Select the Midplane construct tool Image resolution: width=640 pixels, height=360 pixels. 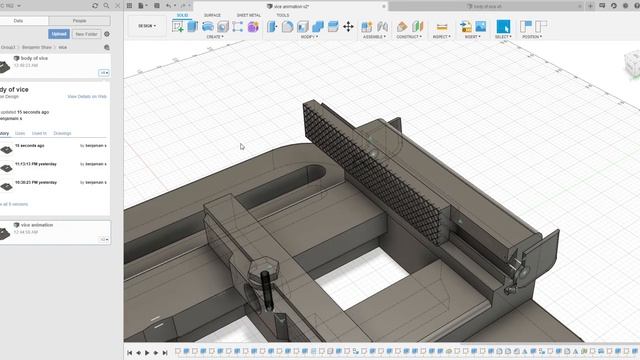point(418,27)
